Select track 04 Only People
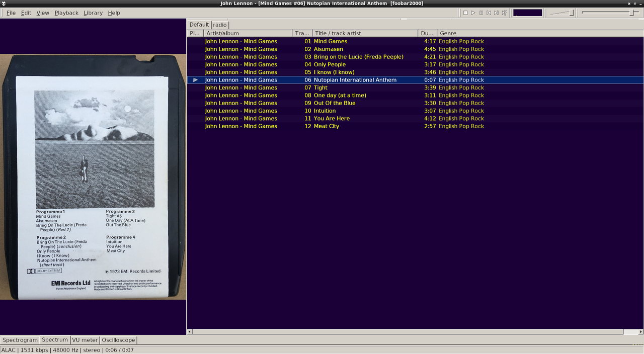Screen dimensions: 644x354 coord(415,64)
